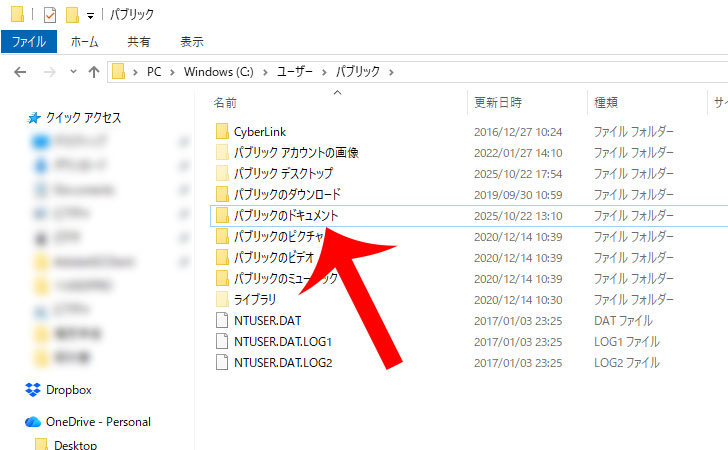Open Dropbox in the navigation pane

tap(68, 390)
